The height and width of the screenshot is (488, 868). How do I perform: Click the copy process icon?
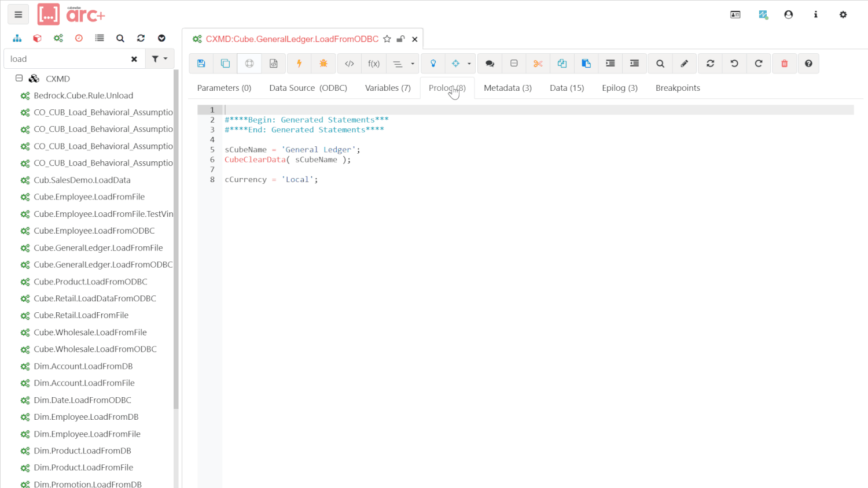pyautogui.click(x=226, y=64)
